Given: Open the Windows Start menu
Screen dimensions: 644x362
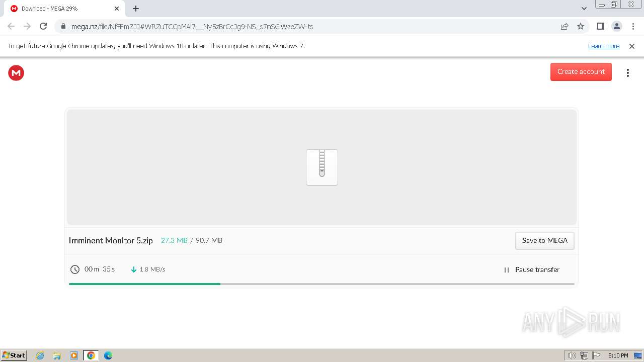Looking at the screenshot, I should click(14, 355).
